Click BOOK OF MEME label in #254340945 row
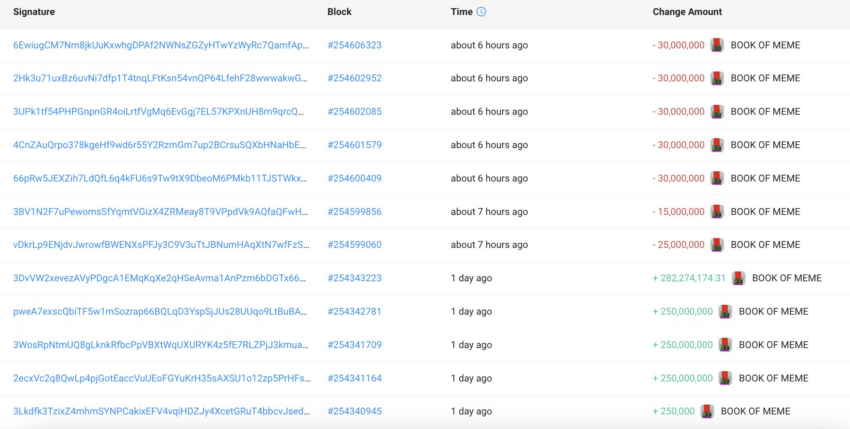The image size is (850, 429). pyautogui.click(x=755, y=412)
